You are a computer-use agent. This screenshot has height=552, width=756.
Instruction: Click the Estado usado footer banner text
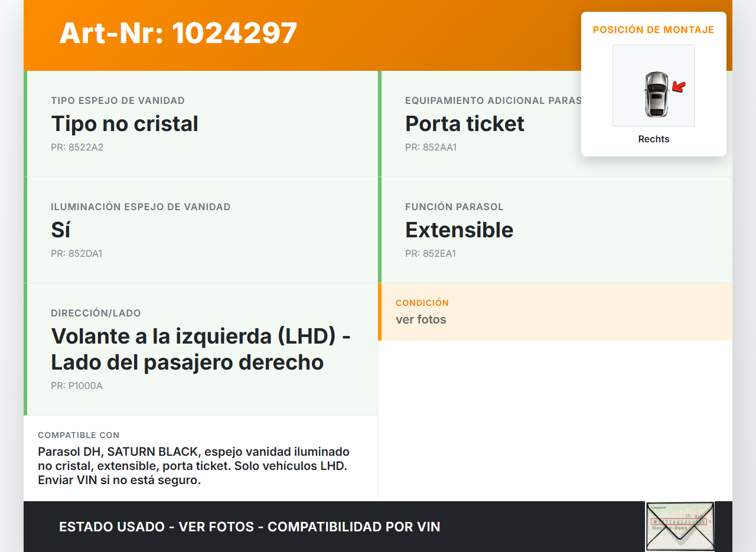(x=249, y=527)
